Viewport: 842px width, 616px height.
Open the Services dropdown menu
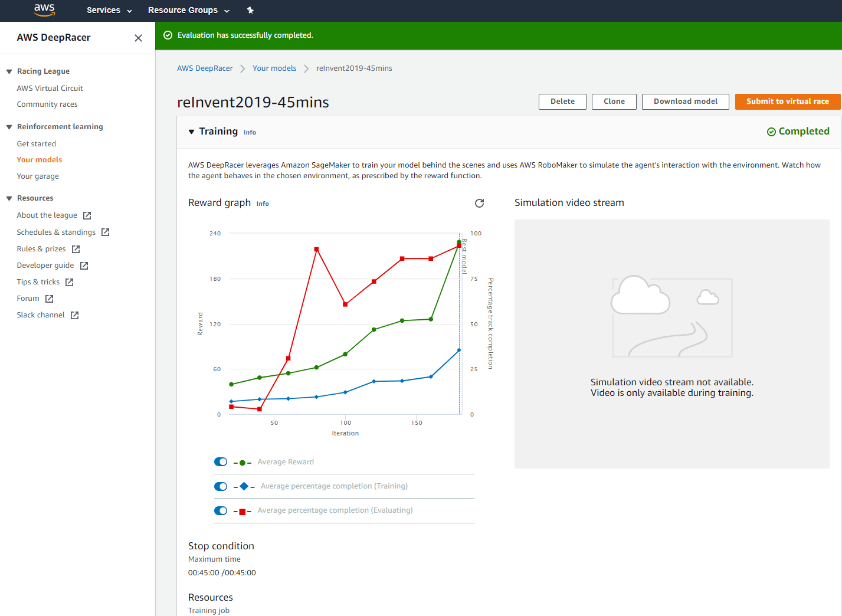(109, 10)
